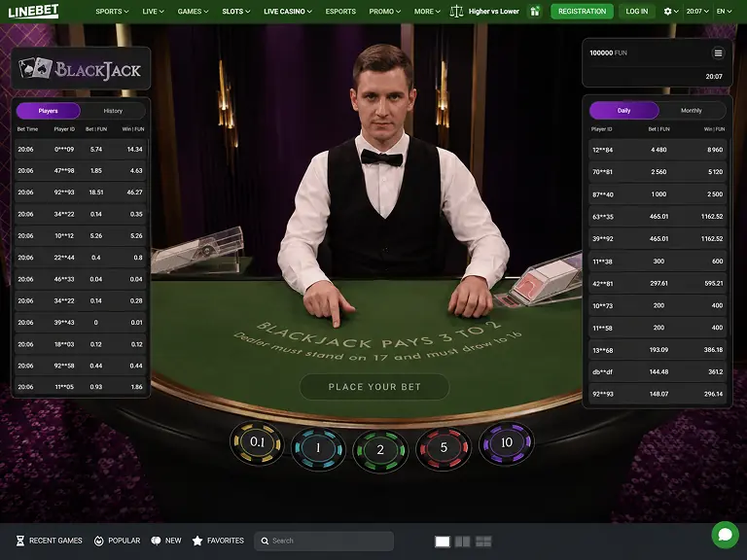Open the Higher vs Lower scales icon

tap(456, 11)
